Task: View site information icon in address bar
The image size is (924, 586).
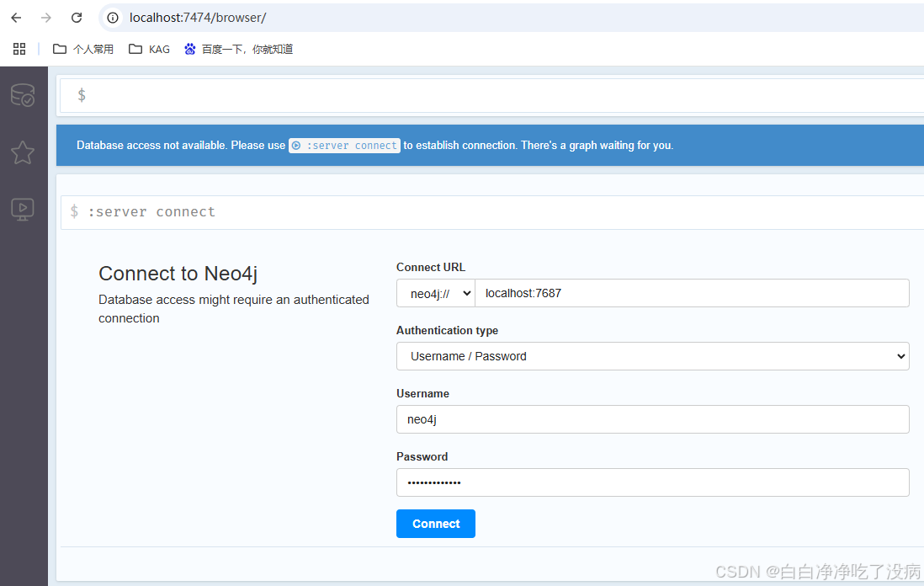Action: pos(113,18)
